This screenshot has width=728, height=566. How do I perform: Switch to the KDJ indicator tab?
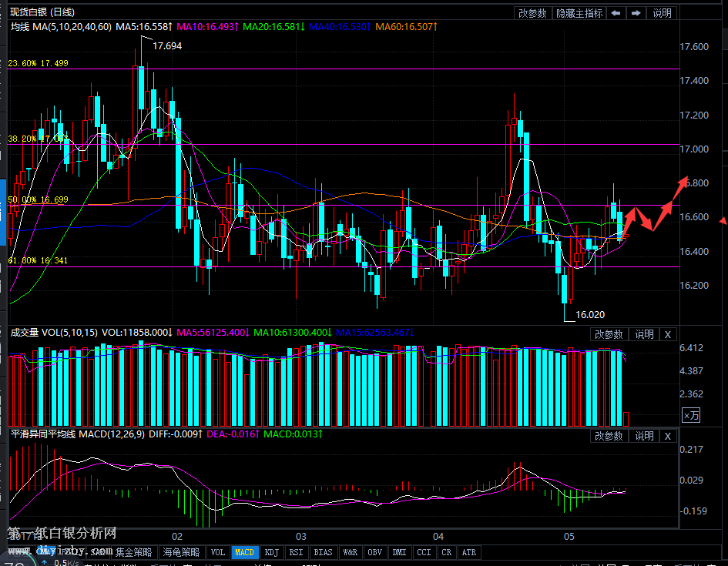[x=271, y=552]
